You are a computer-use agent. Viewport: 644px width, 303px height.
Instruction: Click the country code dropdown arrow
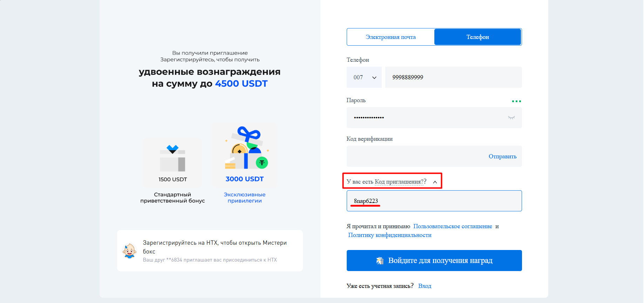tap(374, 78)
